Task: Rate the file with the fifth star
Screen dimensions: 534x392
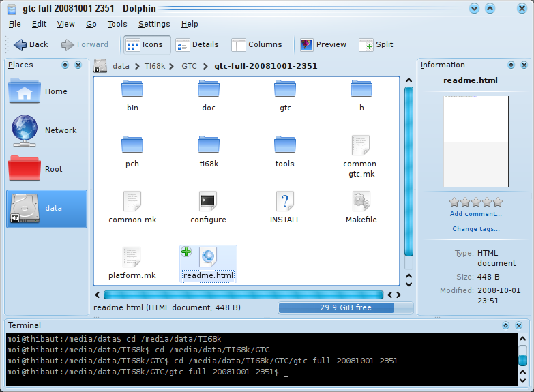Action: pyautogui.click(x=498, y=202)
